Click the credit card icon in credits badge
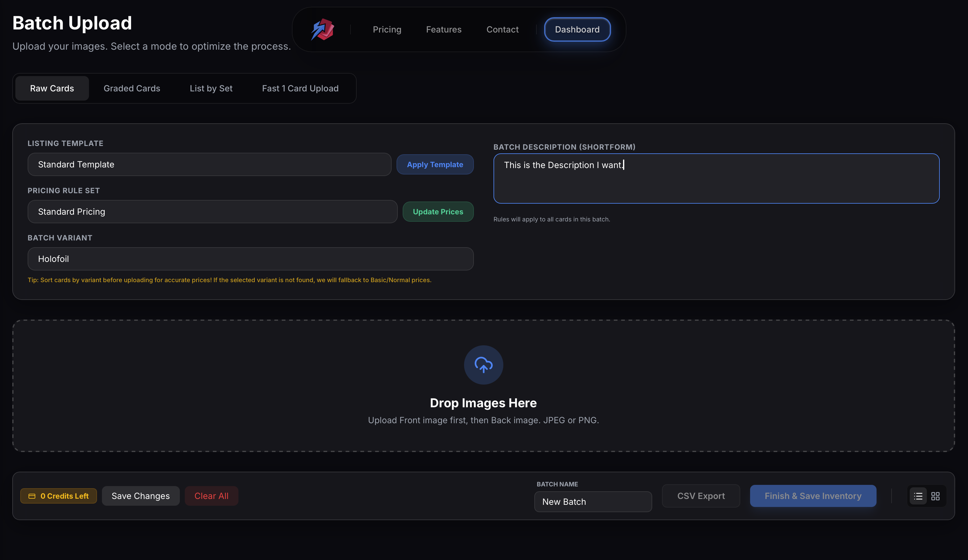Screen dimensions: 968x560 point(32,496)
